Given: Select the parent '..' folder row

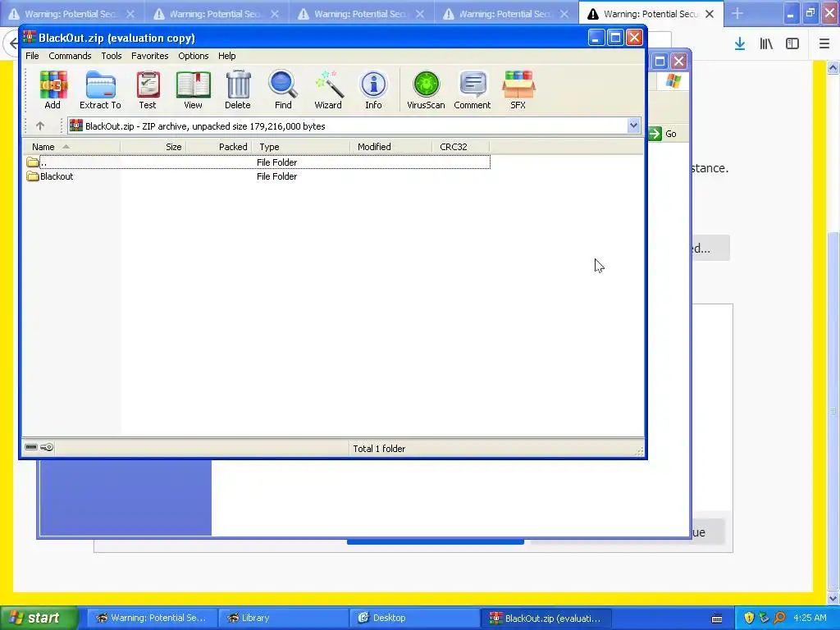Looking at the screenshot, I should pyautogui.click(x=257, y=162).
